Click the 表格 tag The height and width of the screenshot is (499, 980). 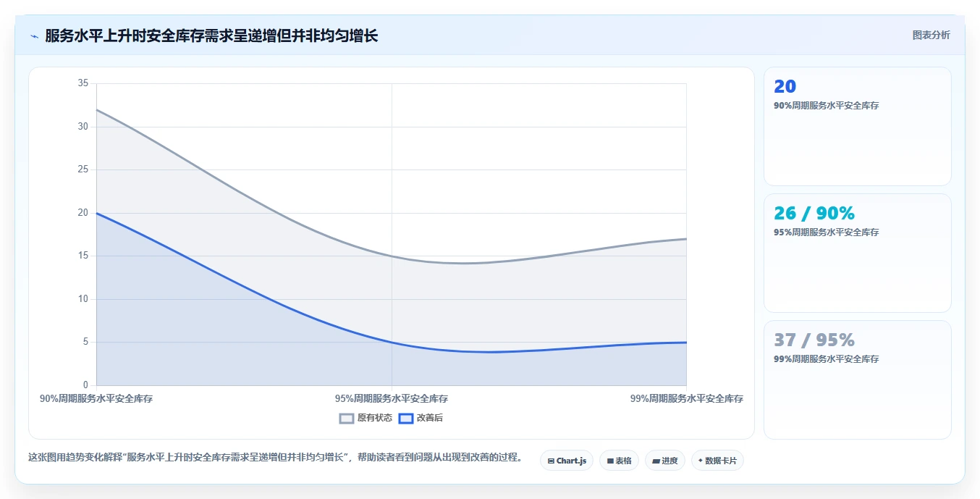(619, 461)
